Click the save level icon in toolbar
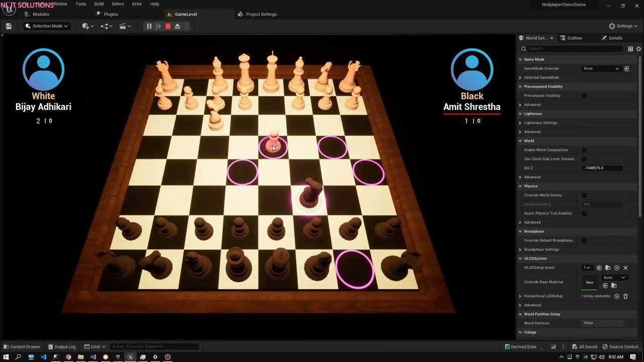Screen dimensions: 644x362 click(x=9, y=26)
